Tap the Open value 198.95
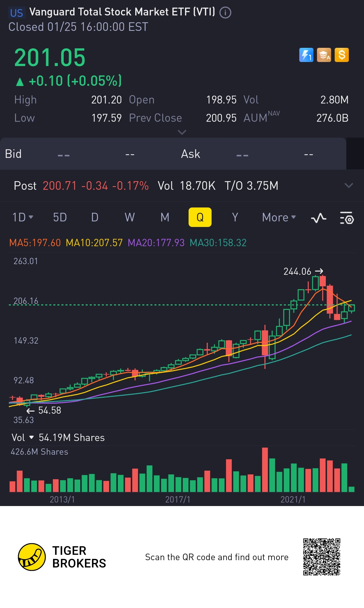The width and height of the screenshot is (364, 608). pos(221,100)
